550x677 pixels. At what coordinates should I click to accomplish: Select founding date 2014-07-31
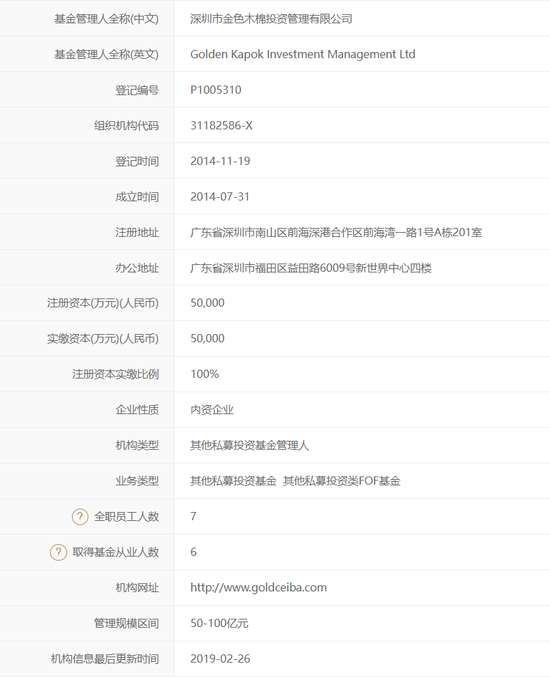coord(220,196)
